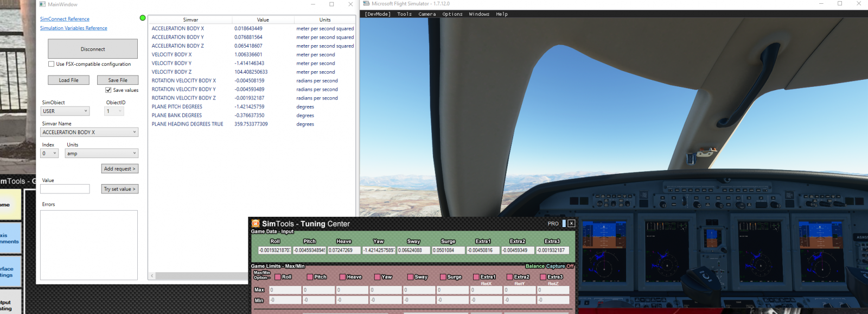Click the Balance label in Game Limits
Screen dimensions: 868x314
[535, 266]
